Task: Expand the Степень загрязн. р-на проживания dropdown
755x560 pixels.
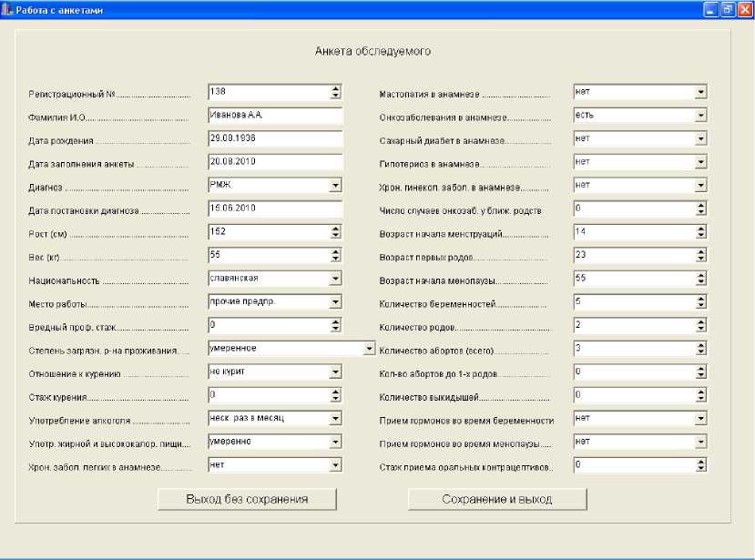Action: 369,349
